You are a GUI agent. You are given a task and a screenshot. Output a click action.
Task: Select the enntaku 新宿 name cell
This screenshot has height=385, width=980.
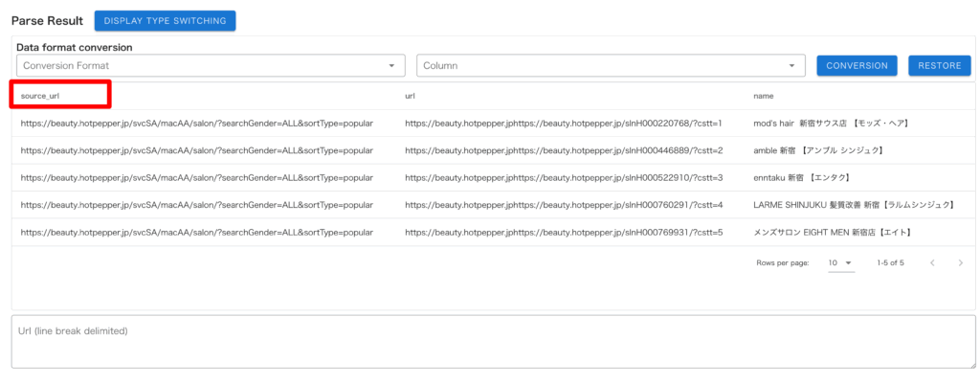[x=802, y=178]
